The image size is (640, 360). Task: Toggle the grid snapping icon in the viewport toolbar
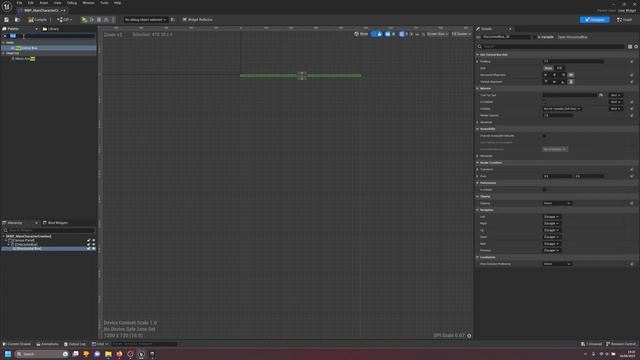402,34
